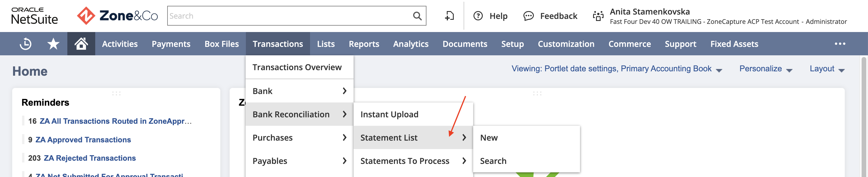Open the Activities menu
Image resolution: width=868 pixels, height=177 pixels.
120,44
